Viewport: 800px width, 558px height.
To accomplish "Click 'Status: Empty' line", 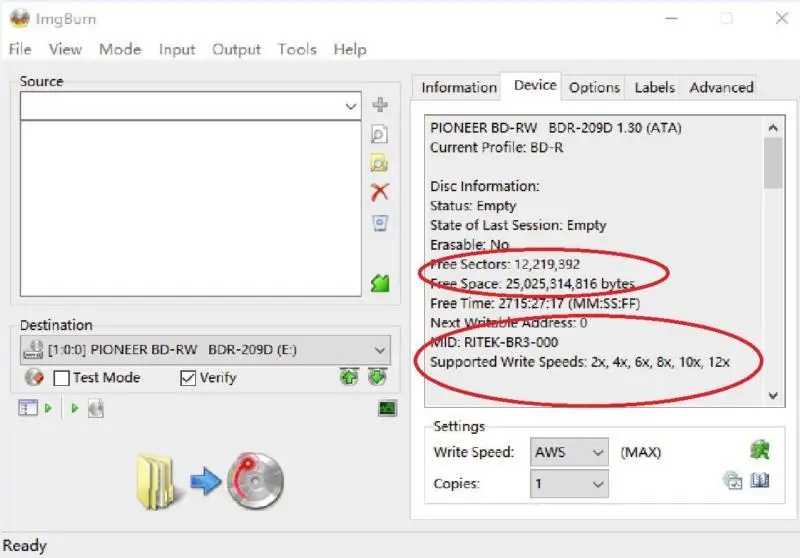I will (473, 206).
